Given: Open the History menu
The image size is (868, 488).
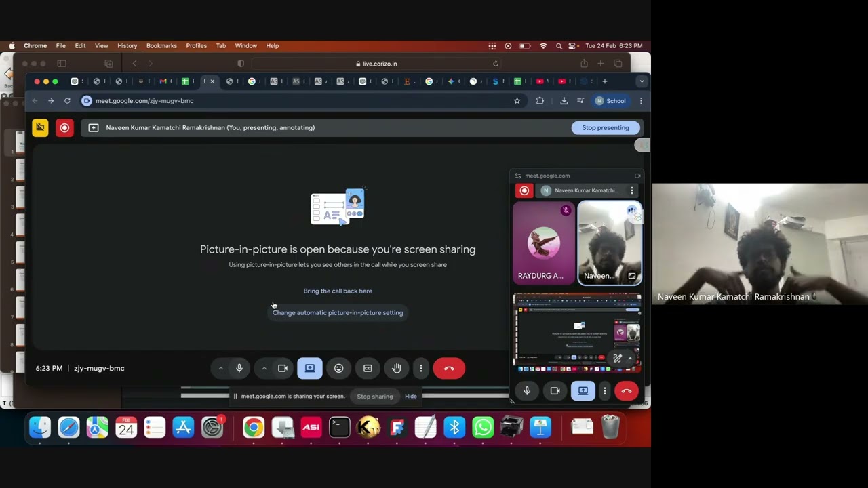Looking at the screenshot, I should tap(127, 45).
